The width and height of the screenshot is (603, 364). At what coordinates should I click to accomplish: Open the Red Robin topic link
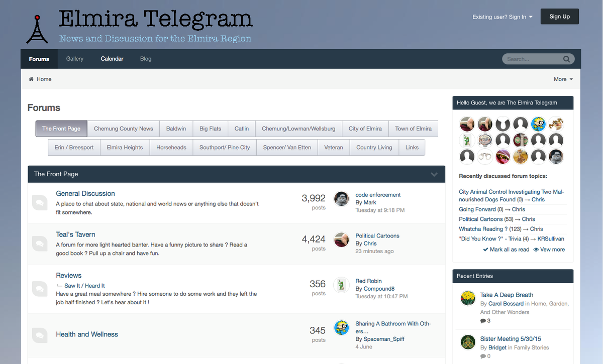click(x=368, y=281)
